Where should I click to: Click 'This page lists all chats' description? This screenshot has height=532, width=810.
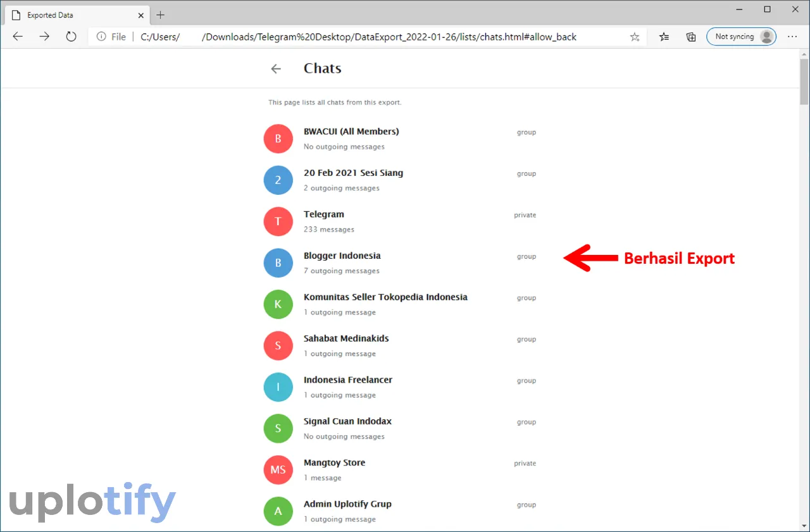[335, 102]
